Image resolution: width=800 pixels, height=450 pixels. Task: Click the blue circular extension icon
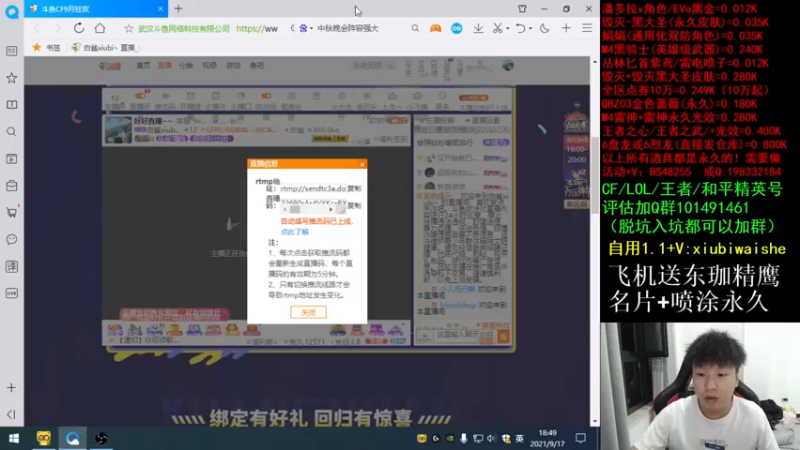pos(457,29)
